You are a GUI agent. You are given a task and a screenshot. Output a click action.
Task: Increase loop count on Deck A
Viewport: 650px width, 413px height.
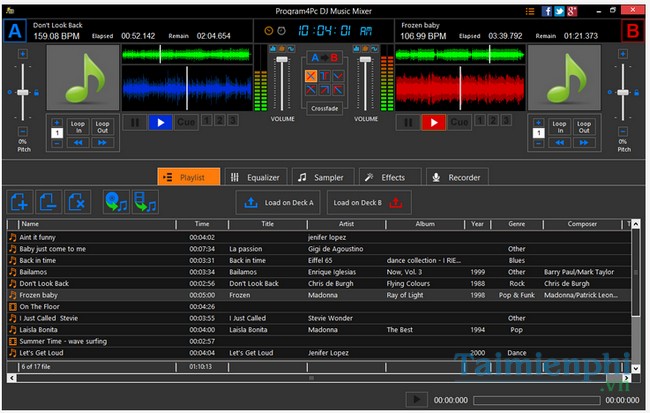[x=57, y=123]
